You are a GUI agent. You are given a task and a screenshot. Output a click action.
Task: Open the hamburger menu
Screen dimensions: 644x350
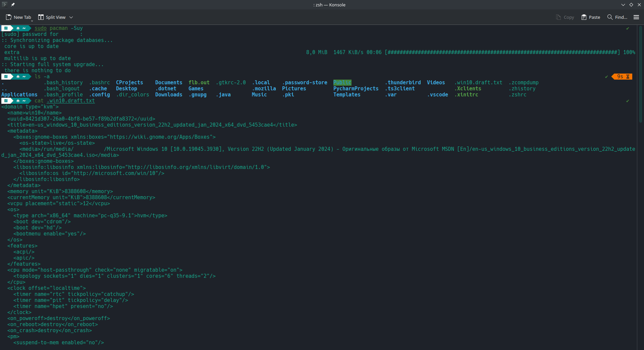pos(636,17)
